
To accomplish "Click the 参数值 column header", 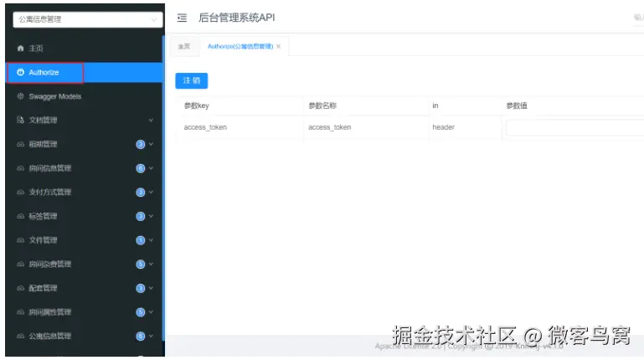I will (x=517, y=105).
